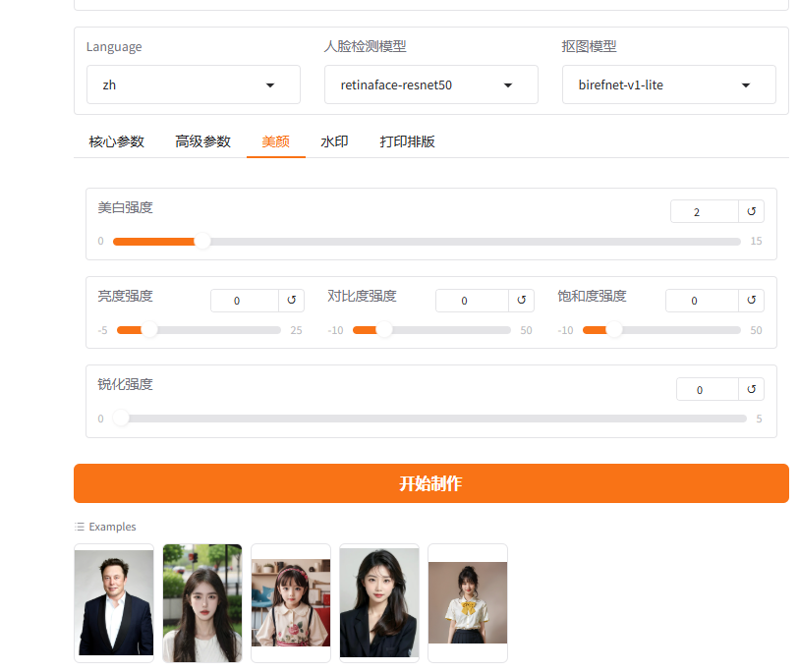
Task: Open the 打印排版 tab
Action: click(407, 141)
